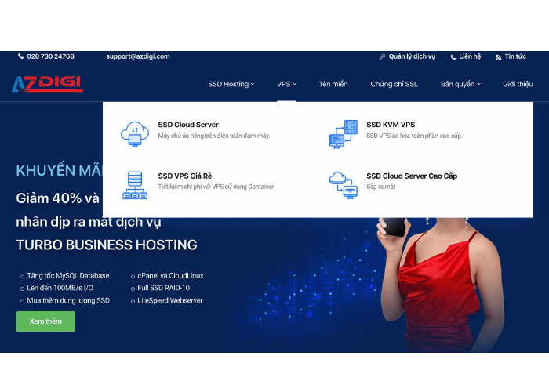Collapse the VPS dropdown menu
The width and height of the screenshot is (549, 392).
[286, 84]
